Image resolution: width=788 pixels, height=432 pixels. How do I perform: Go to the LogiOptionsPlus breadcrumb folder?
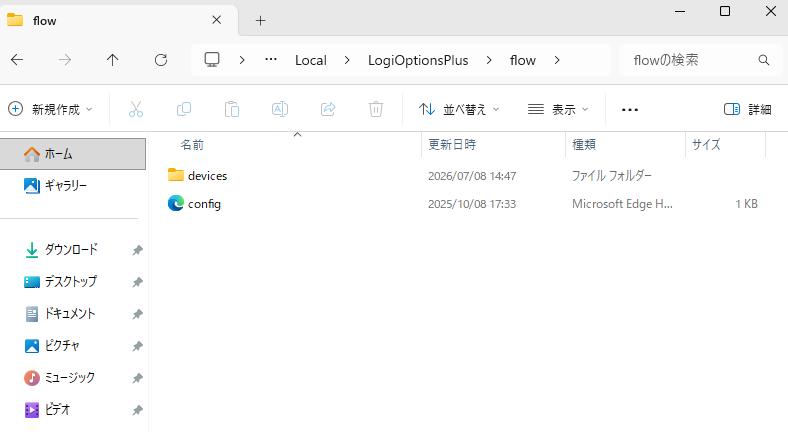tap(418, 60)
